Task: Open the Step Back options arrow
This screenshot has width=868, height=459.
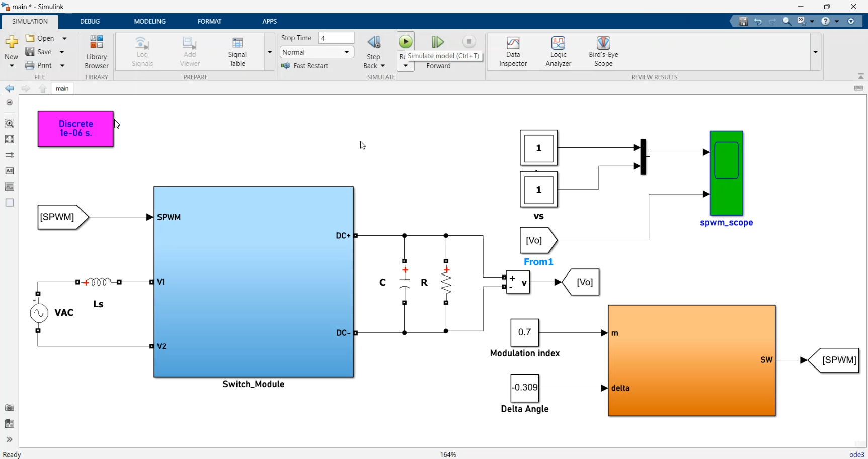Action: pos(383,66)
